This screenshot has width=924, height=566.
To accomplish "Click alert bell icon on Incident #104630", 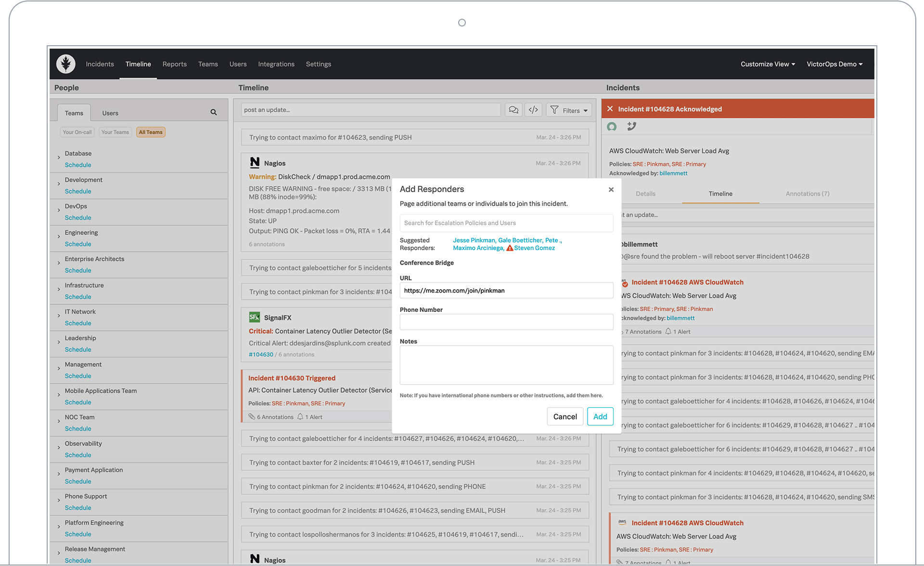I will [x=300, y=417].
